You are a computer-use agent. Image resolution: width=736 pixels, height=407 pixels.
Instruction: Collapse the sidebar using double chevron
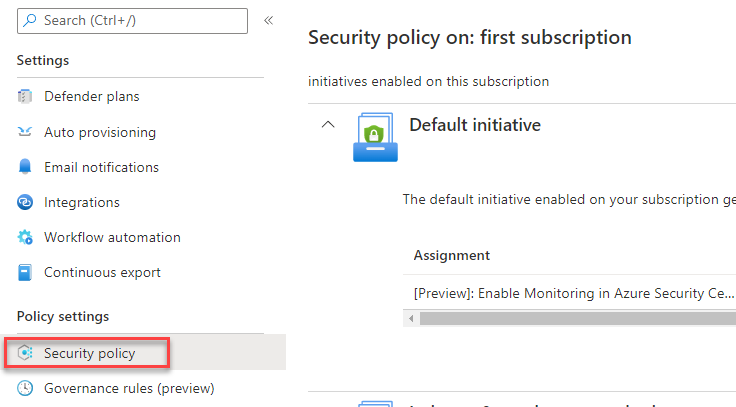pyautogui.click(x=268, y=20)
